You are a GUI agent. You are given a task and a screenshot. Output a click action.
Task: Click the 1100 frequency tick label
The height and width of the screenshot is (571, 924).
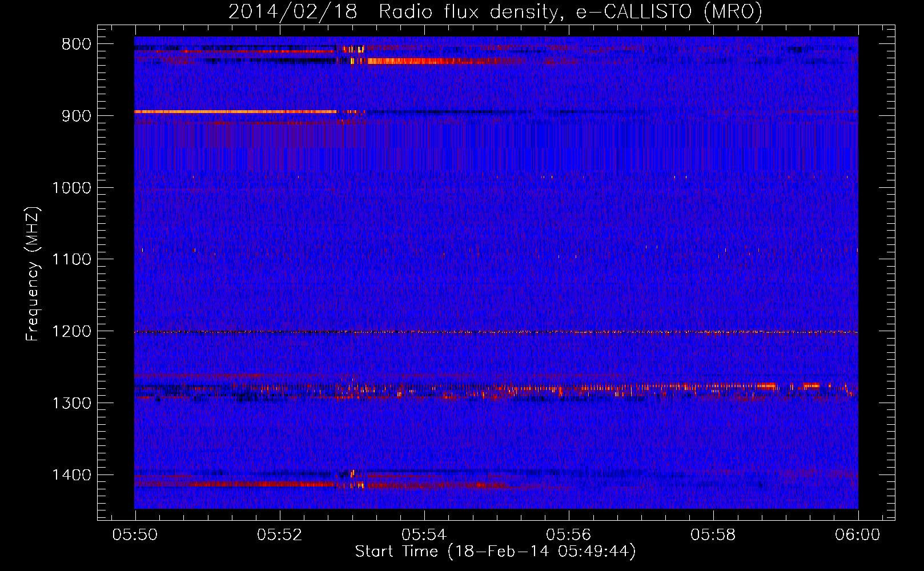[72, 260]
